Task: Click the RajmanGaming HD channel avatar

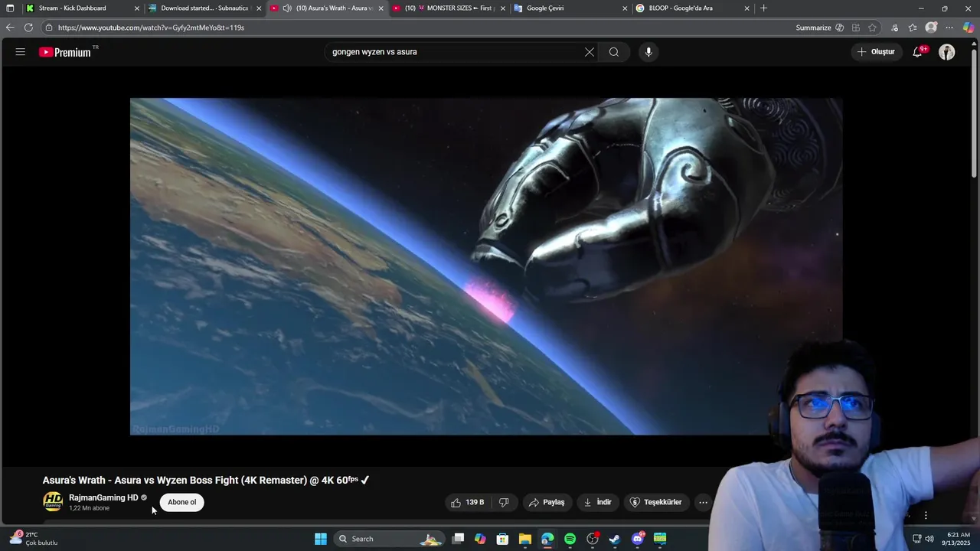Action: click(x=52, y=502)
